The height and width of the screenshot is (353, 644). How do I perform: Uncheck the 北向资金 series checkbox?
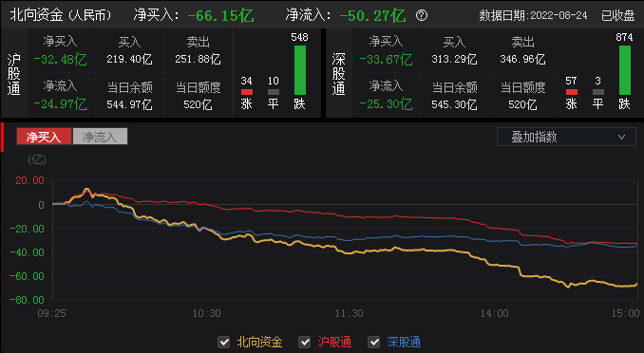click(224, 342)
